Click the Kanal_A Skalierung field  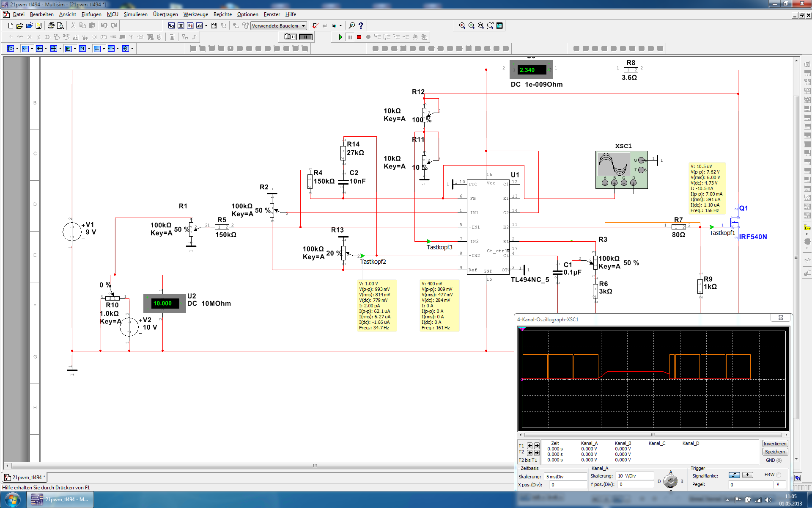(635, 476)
